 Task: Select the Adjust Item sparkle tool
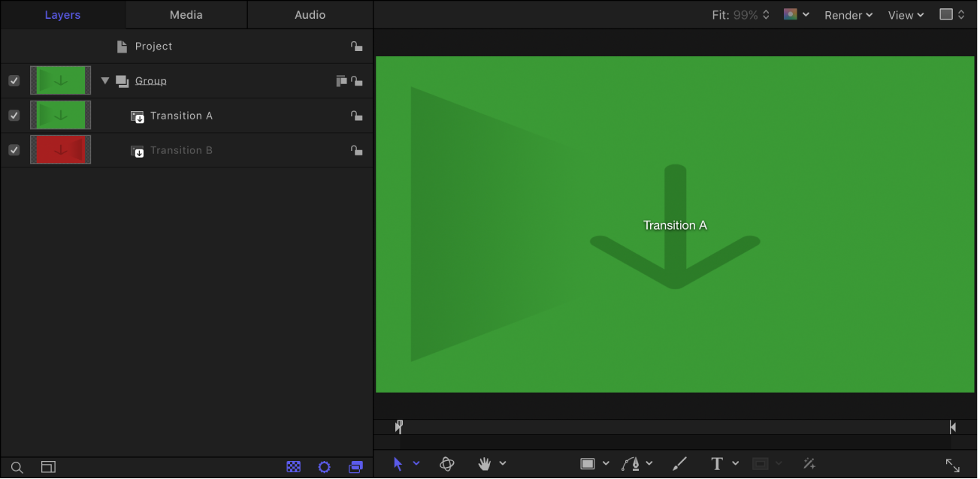point(809,463)
